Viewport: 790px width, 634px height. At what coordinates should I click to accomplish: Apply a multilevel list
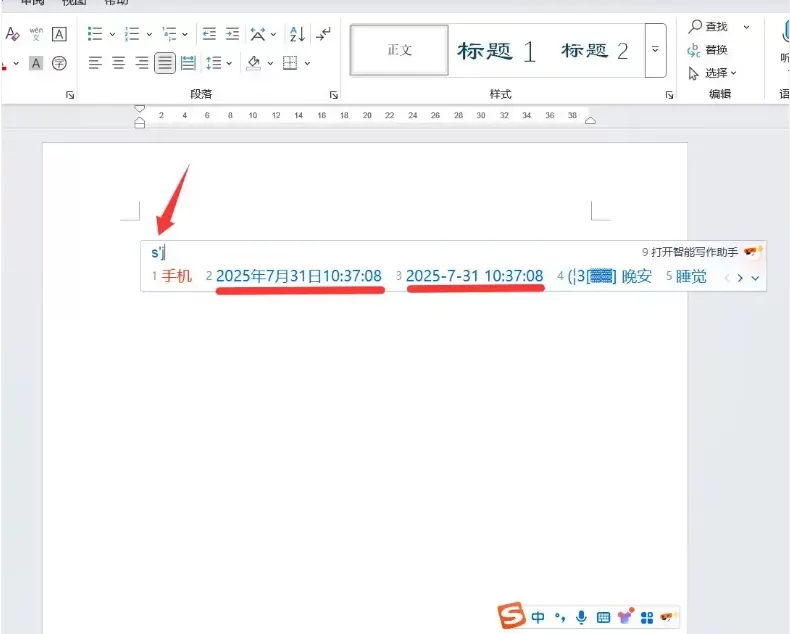coord(169,34)
